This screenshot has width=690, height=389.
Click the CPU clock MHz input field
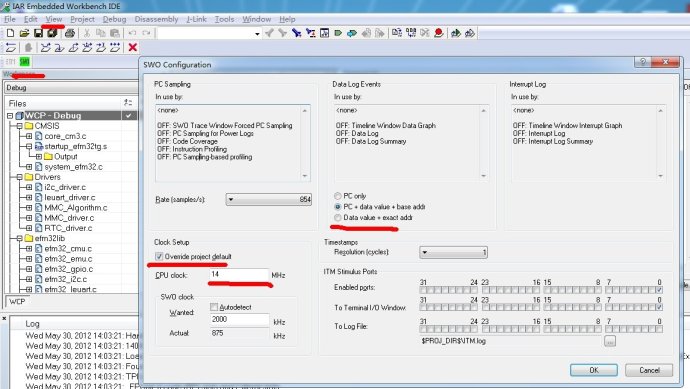click(239, 275)
